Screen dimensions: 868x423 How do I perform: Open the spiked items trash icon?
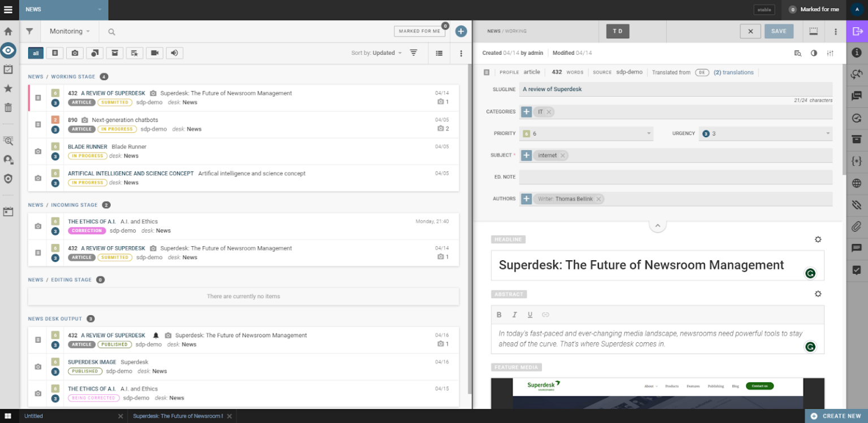tap(8, 107)
